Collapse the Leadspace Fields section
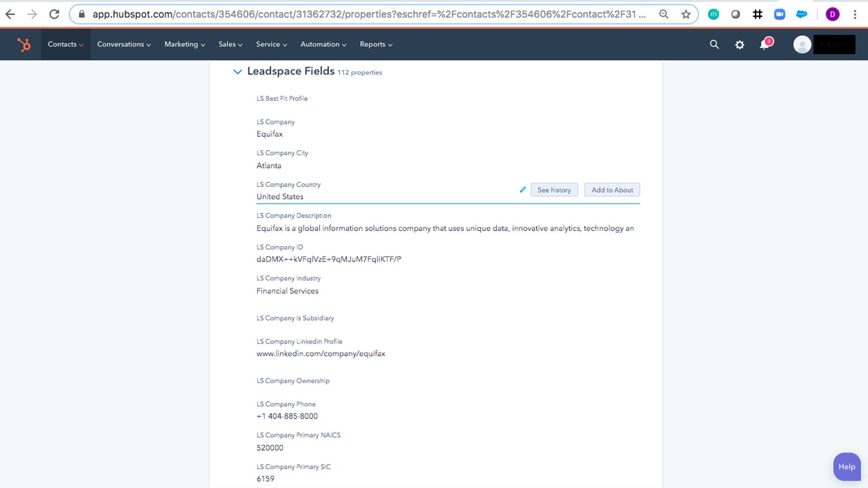 [x=238, y=71]
